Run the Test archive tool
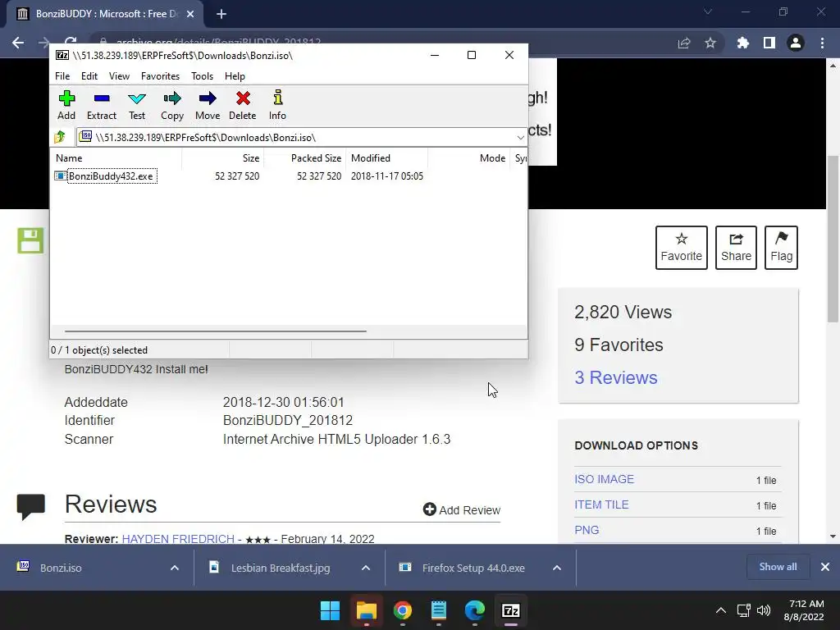840x630 pixels. 137,106
